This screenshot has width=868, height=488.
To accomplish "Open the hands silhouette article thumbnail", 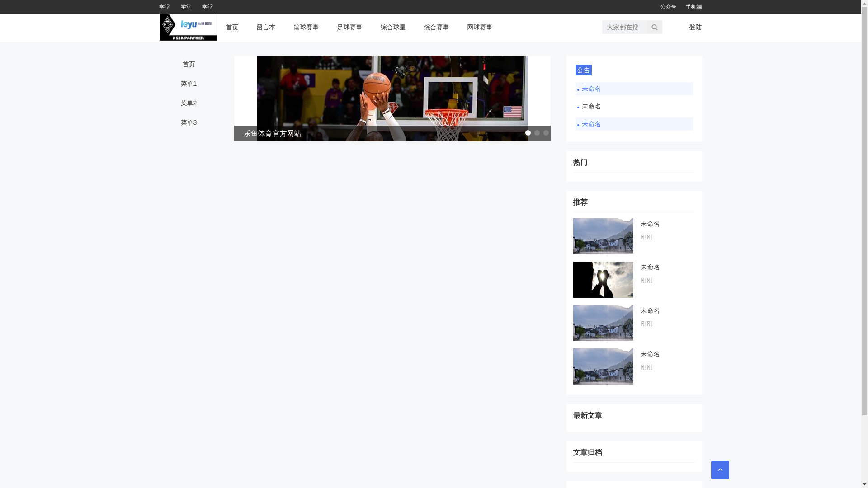I will 603,280.
